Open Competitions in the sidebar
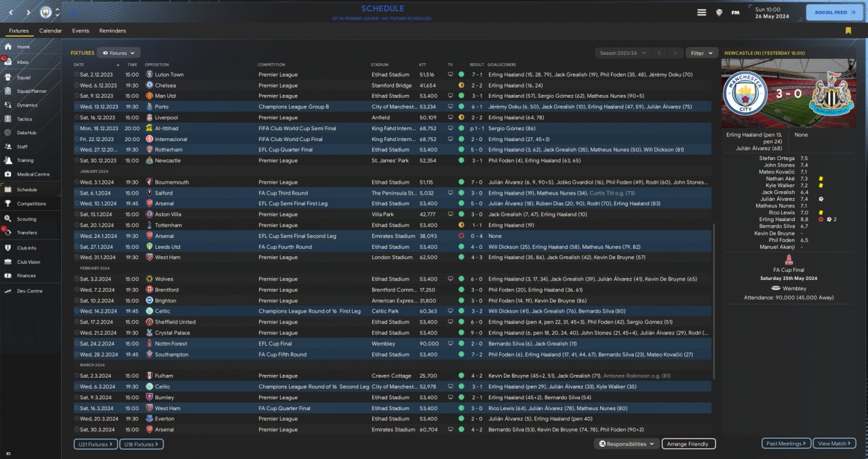Screen dimensions: 868x459 tap(31, 203)
